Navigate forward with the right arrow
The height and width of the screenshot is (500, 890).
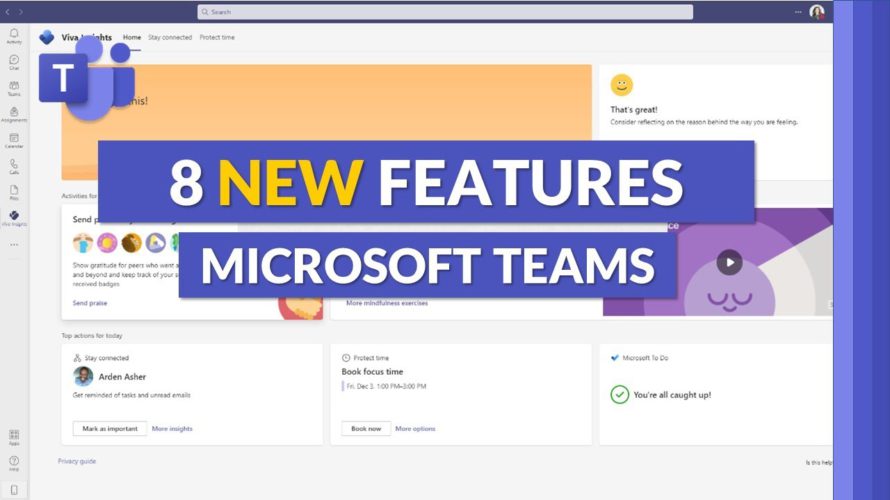[x=20, y=11]
